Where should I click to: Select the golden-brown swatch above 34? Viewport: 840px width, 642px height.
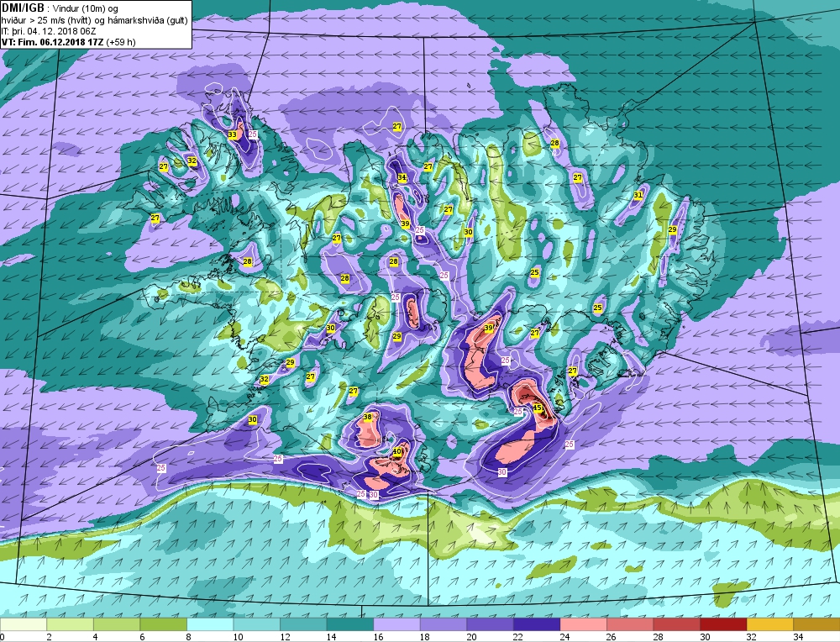point(816,624)
